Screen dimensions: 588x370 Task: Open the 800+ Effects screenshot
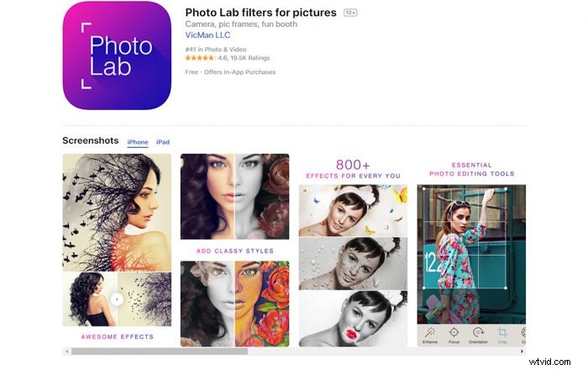coord(353,250)
